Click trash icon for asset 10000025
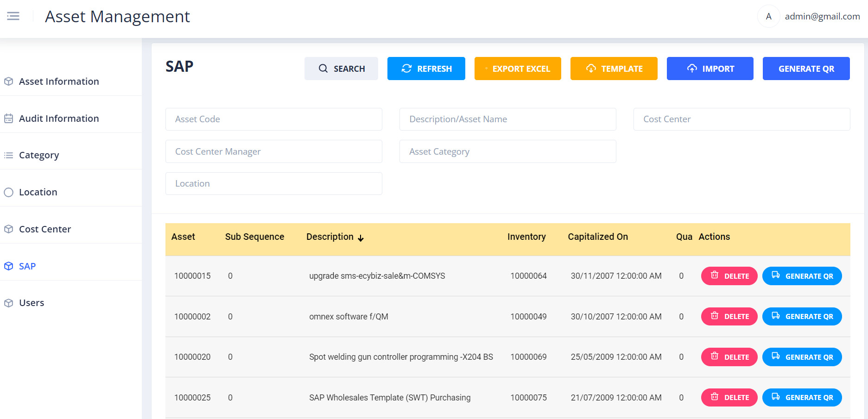Viewport: 868px width, 419px height. 715,397
